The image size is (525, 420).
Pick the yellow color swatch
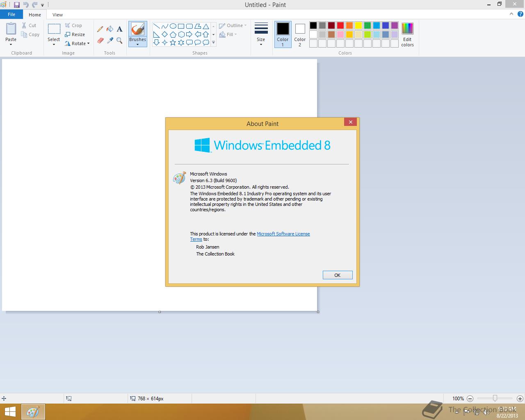tap(358, 25)
